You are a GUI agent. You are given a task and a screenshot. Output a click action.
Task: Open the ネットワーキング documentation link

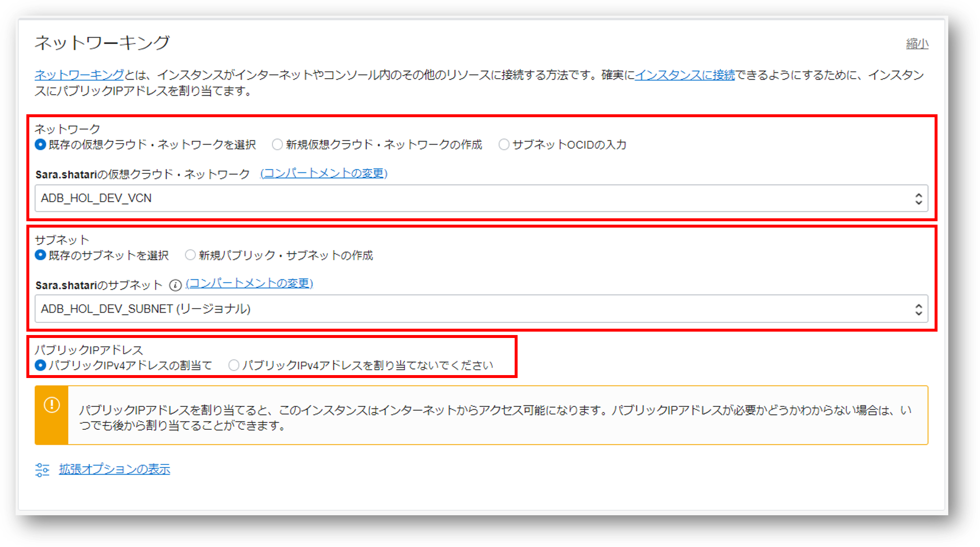click(x=78, y=75)
